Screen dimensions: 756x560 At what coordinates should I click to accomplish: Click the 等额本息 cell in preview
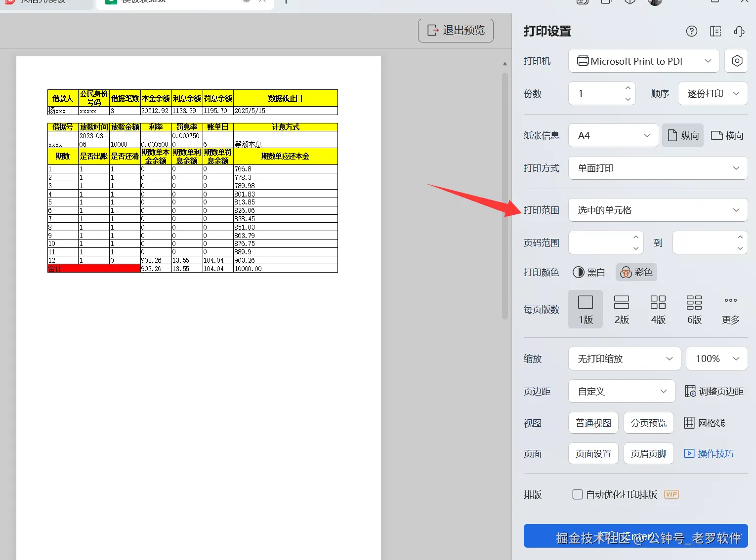286,139
